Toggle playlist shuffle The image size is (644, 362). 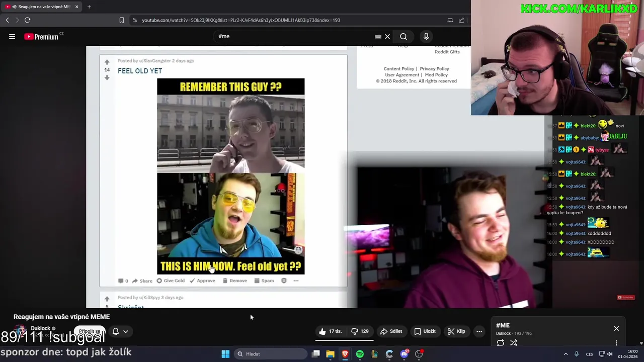tap(514, 343)
